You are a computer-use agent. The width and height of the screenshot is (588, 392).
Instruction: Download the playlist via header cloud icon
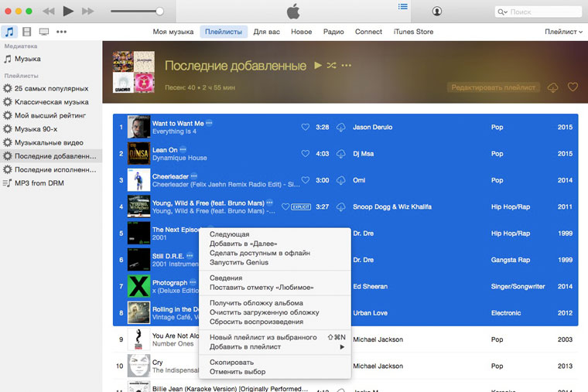552,87
